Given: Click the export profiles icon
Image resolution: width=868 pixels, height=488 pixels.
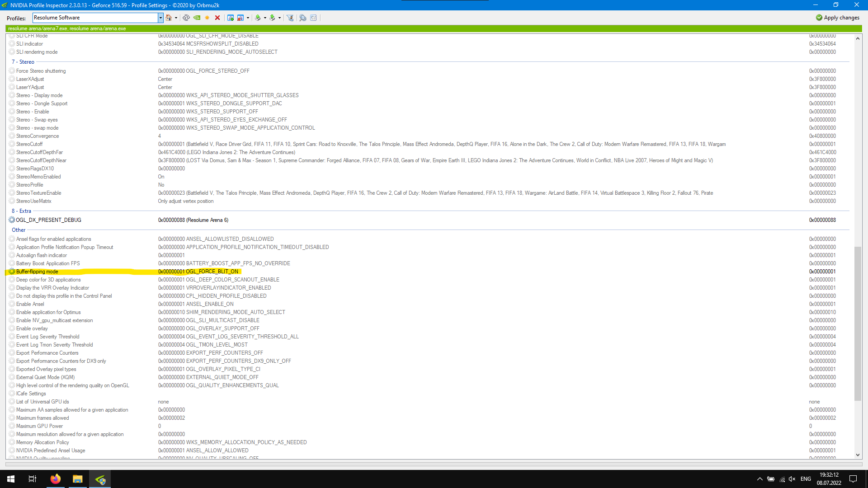Looking at the screenshot, I should (258, 18).
